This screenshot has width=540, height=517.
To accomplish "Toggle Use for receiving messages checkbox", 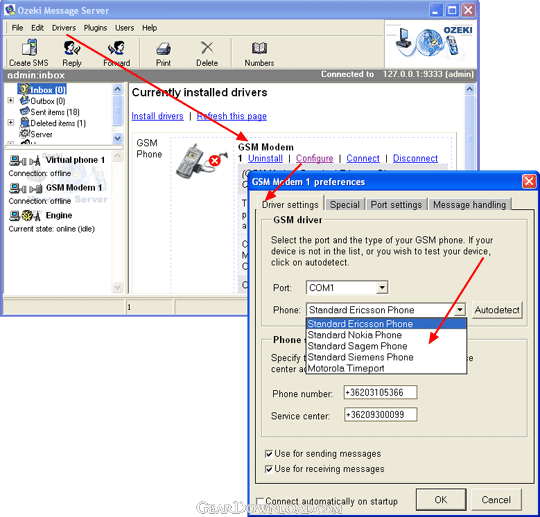I will click(269, 469).
